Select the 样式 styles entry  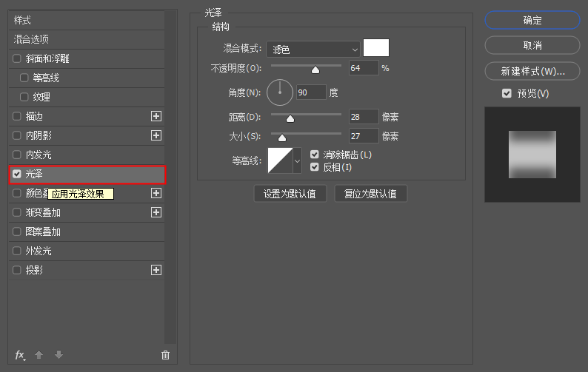tap(87, 20)
